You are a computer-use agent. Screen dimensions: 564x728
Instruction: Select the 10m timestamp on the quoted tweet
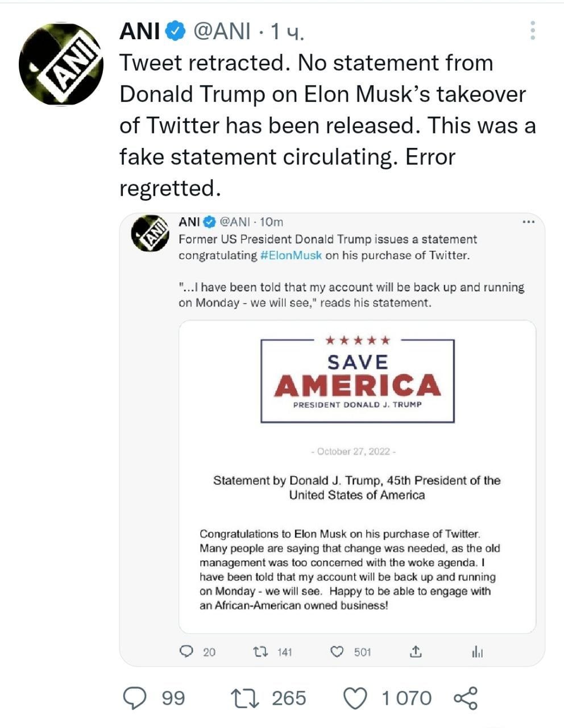(x=271, y=222)
